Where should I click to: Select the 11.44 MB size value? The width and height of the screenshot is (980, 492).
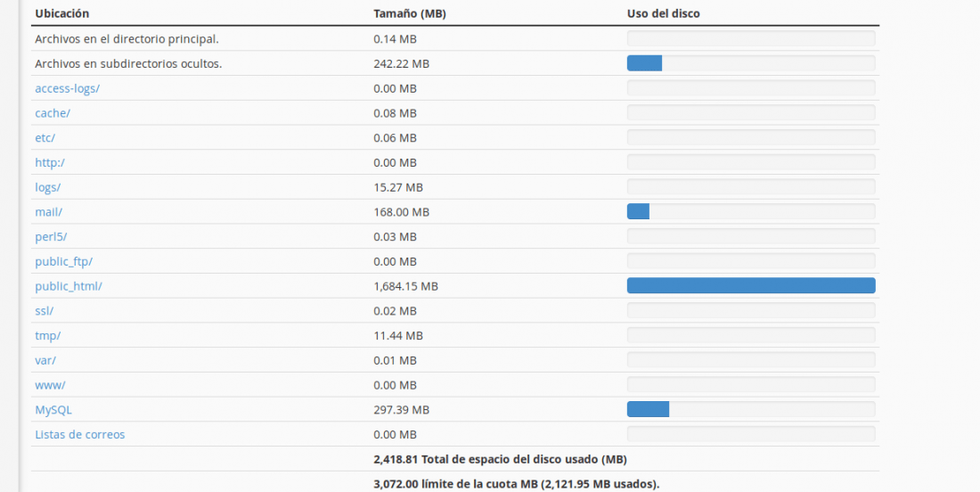[398, 336]
